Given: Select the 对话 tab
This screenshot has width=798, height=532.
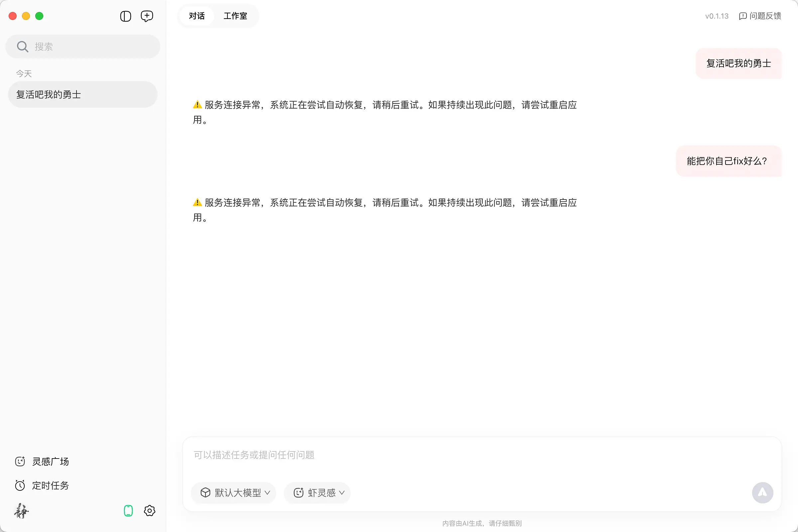Looking at the screenshot, I should click(x=197, y=16).
